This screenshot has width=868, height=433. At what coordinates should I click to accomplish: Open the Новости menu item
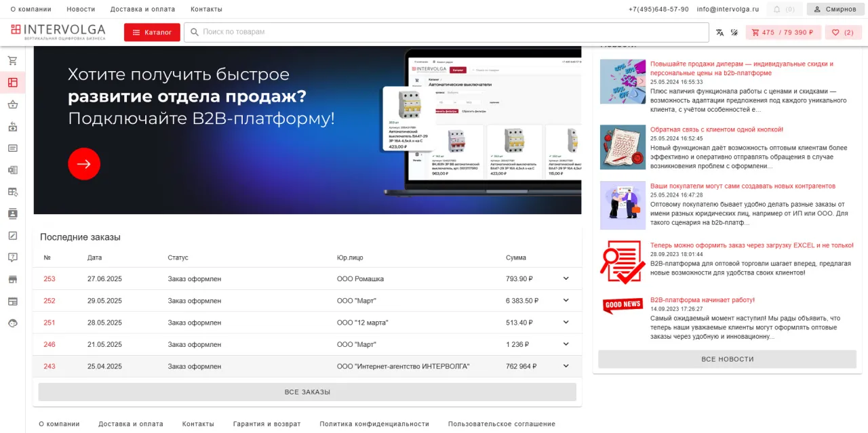click(x=81, y=9)
